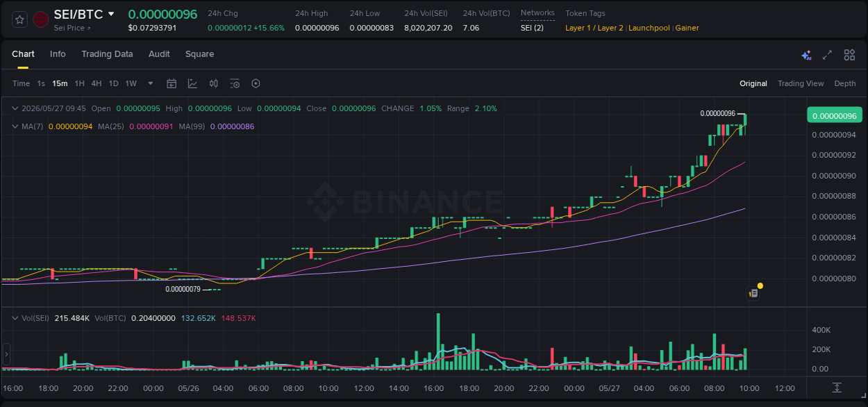This screenshot has width=868, height=407.
Task: Open the Layer 1 / Layer 2 tag
Action: (x=594, y=28)
